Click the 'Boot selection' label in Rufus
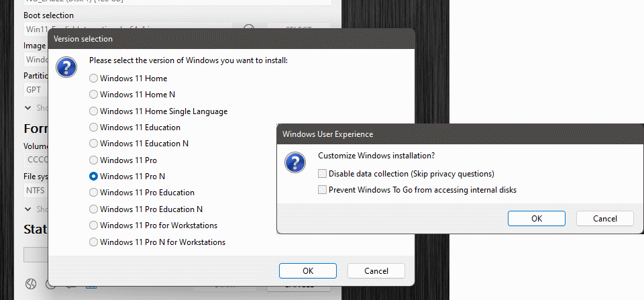644x300 pixels. point(48,15)
